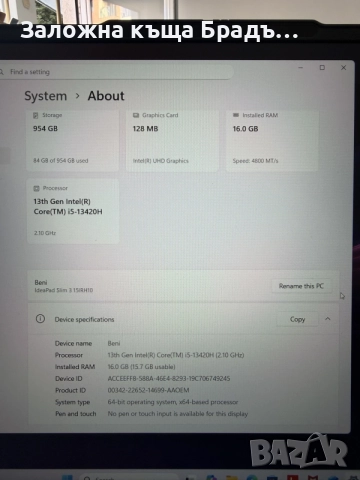Open the Windows Start menu
Image resolution: width=360 pixels, height=480 pixels.
[67, 477]
